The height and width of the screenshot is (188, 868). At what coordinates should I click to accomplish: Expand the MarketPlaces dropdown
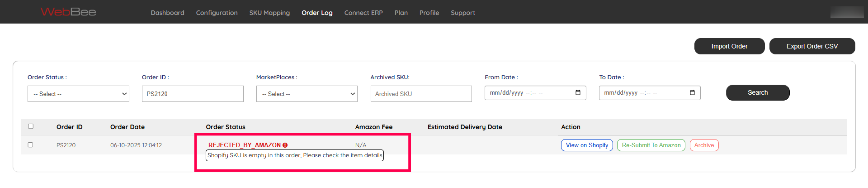click(x=307, y=94)
